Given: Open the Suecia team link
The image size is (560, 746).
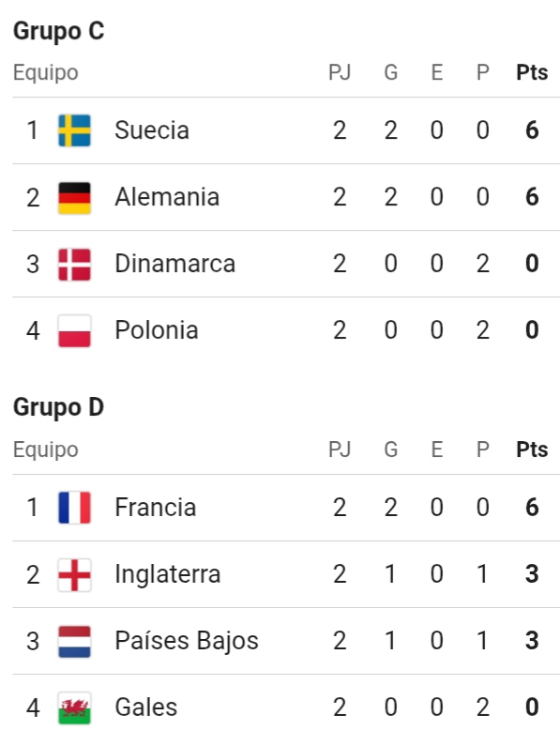Looking at the screenshot, I should coord(152,130).
